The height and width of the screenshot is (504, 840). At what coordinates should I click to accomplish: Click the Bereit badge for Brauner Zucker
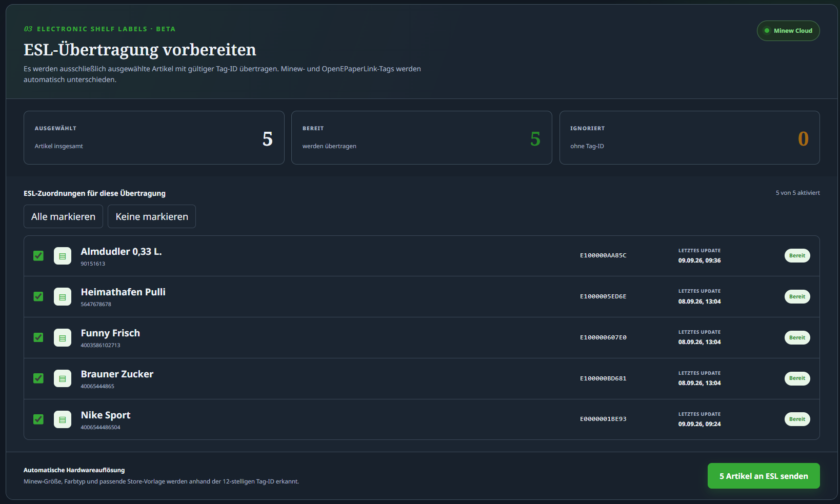point(797,378)
